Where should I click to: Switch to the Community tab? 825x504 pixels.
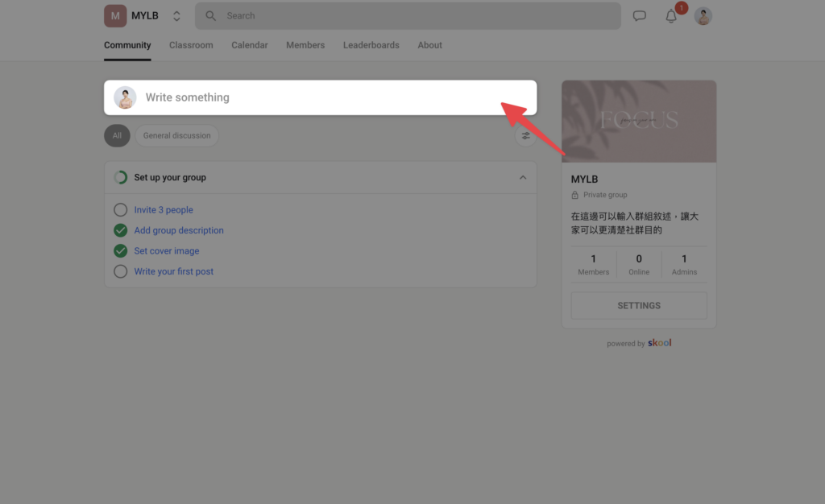127,45
